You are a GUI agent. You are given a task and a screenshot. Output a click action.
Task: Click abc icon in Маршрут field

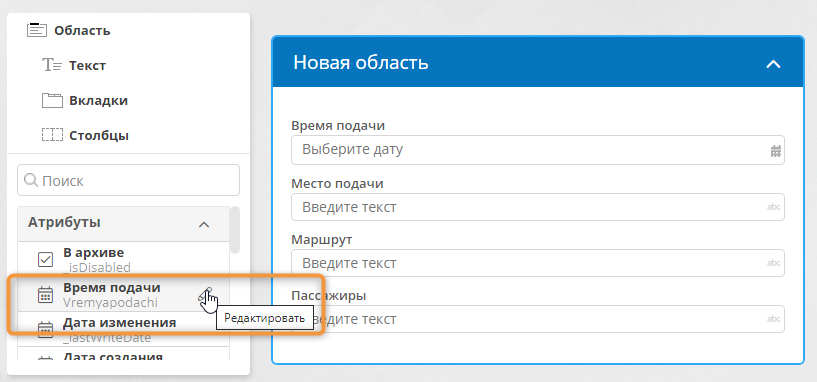point(774,263)
